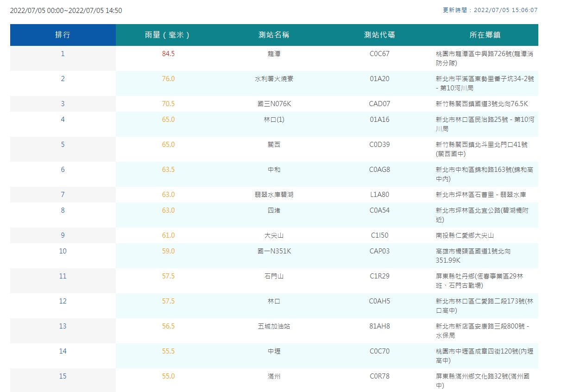Image resolution: width=561 pixels, height=392 pixels.
Task: Click station code 81AH8
Action: pyautogui.click(x=379, y=326)
